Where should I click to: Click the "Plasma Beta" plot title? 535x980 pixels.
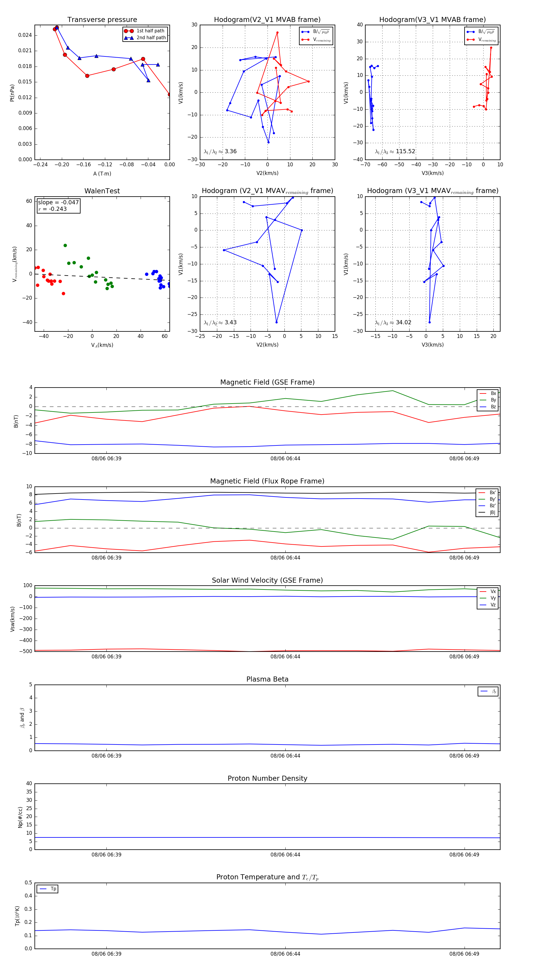(x=267, y=679)
